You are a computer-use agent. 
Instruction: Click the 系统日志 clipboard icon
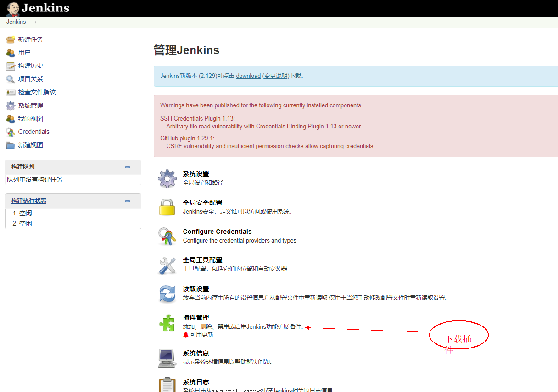click(x=167, y=385)
